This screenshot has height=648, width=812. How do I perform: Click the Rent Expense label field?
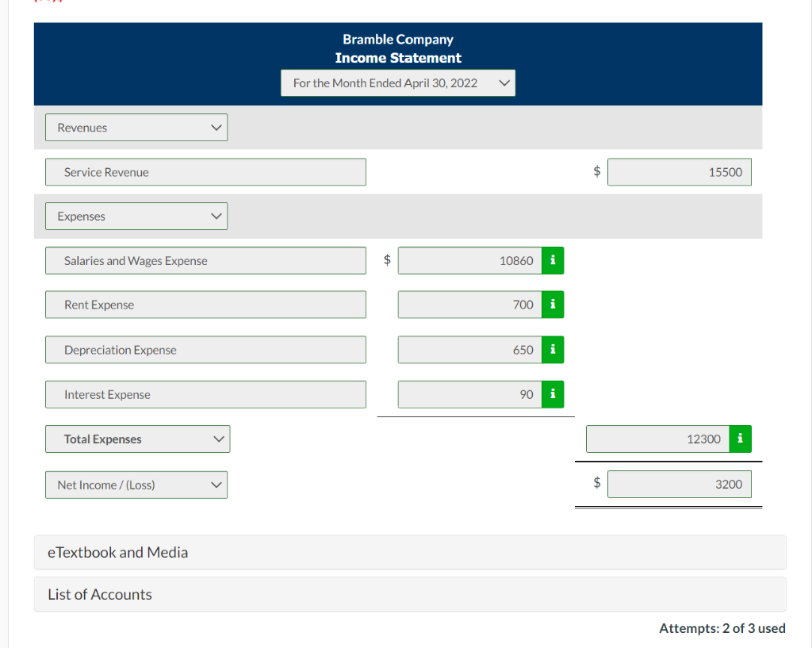tap(205, 305)
